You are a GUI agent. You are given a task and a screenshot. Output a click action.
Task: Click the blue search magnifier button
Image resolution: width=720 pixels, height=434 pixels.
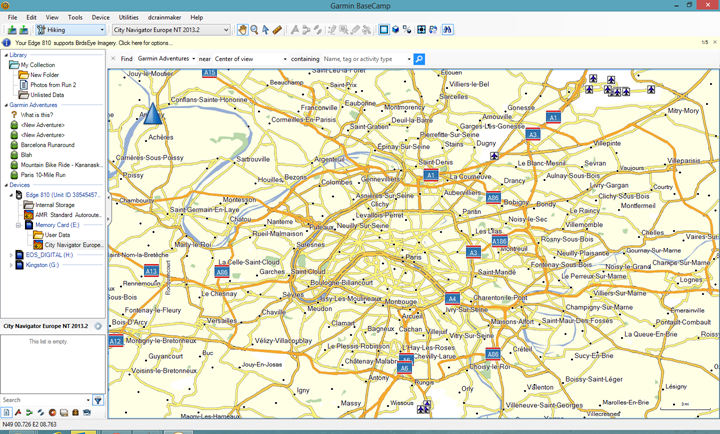(419, 59)
